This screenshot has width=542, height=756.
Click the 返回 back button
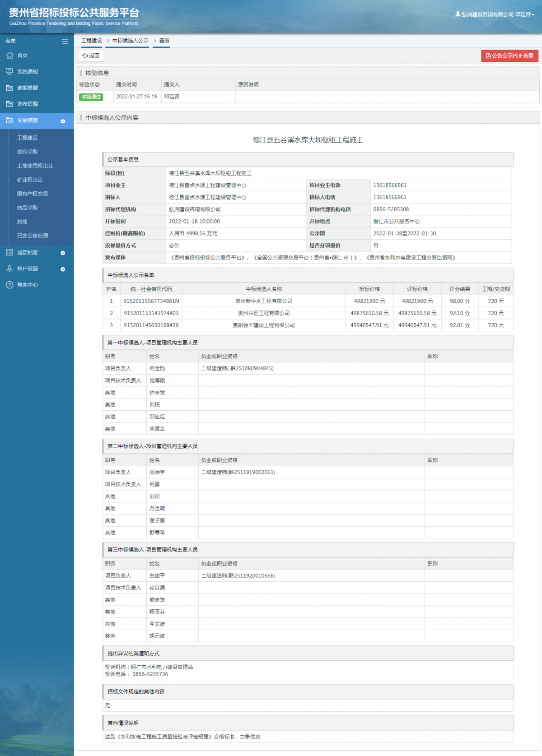click(91, 56)
